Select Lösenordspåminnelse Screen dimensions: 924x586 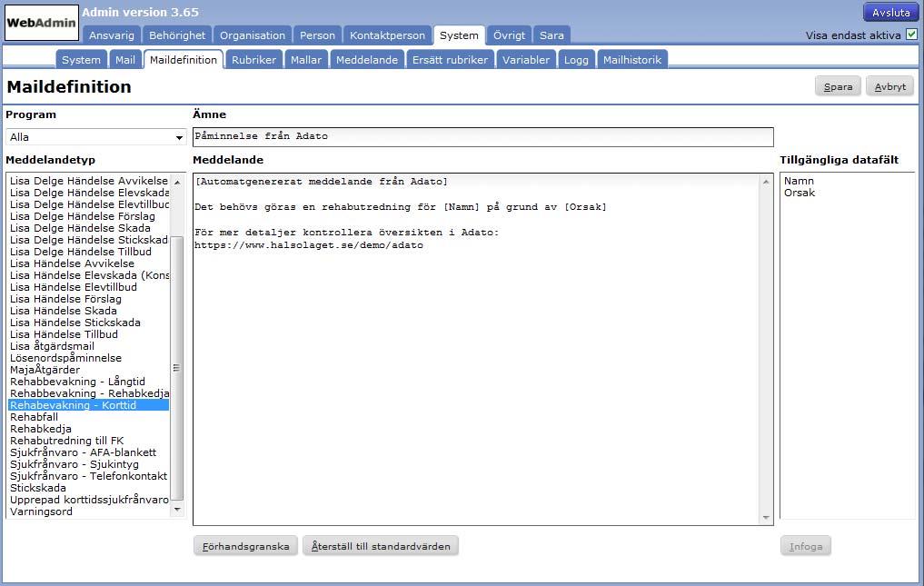pos(89,358)
